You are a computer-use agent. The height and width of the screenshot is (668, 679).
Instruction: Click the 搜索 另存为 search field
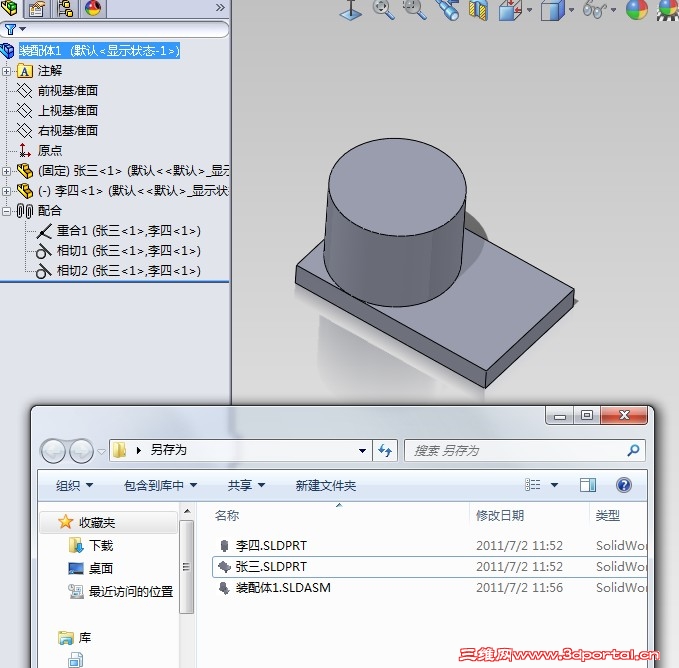(x=524, y=451)
